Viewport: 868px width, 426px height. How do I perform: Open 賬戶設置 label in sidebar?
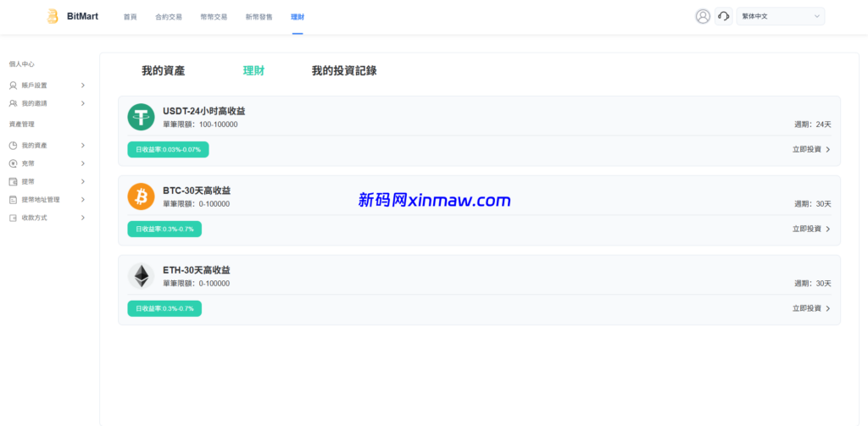point(34,86)
